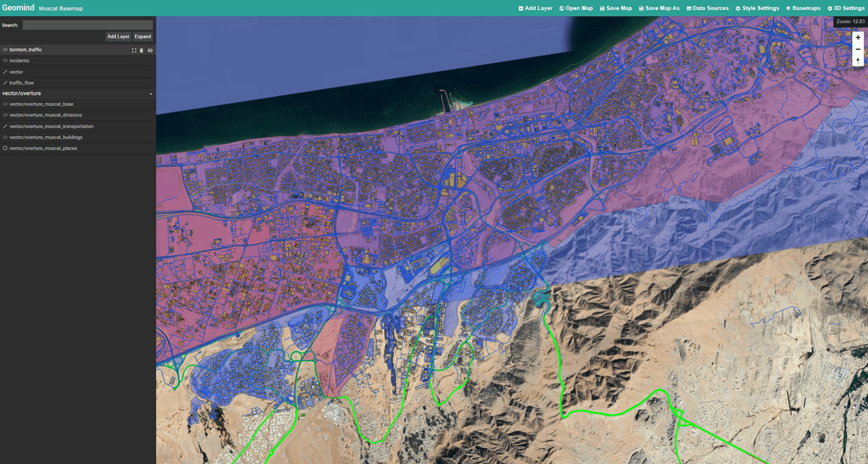
Task: Click into the layer Search field
Action: [87, 25]
